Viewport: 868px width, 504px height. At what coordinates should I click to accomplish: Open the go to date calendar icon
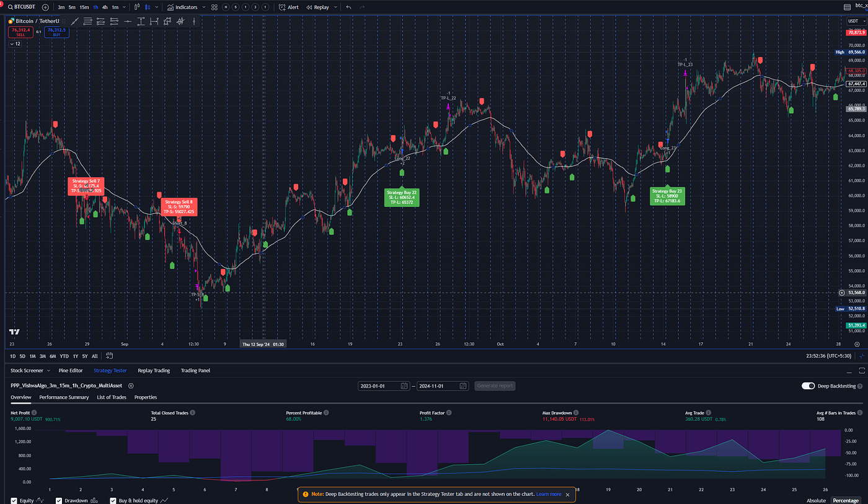pos(109,356)
